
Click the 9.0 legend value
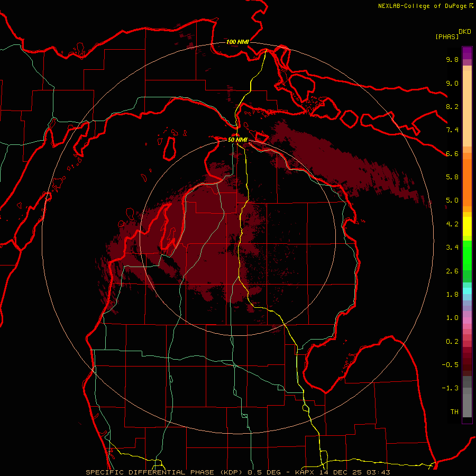click(452, 83)
